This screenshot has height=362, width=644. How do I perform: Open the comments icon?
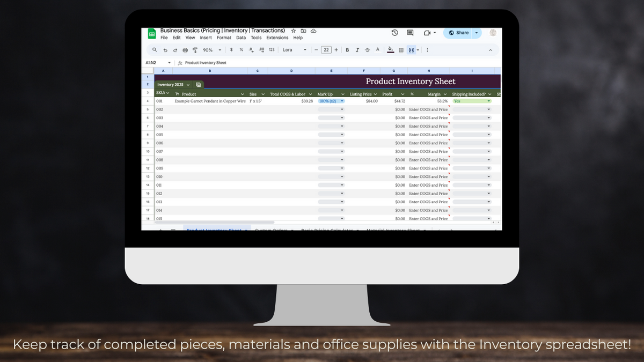410,33
